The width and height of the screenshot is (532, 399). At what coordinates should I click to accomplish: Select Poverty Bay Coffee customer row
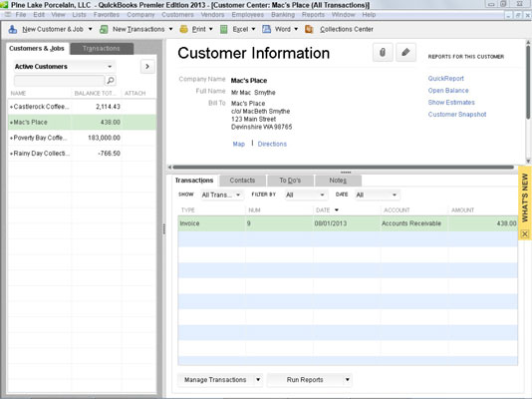[82, 138]
